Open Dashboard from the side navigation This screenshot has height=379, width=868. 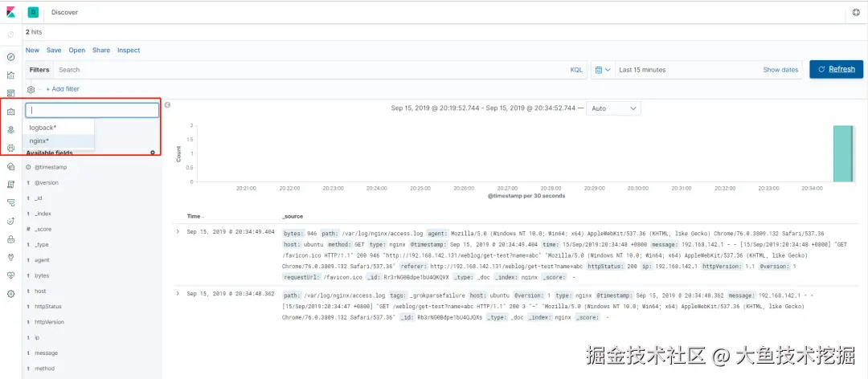coord(11,92)
